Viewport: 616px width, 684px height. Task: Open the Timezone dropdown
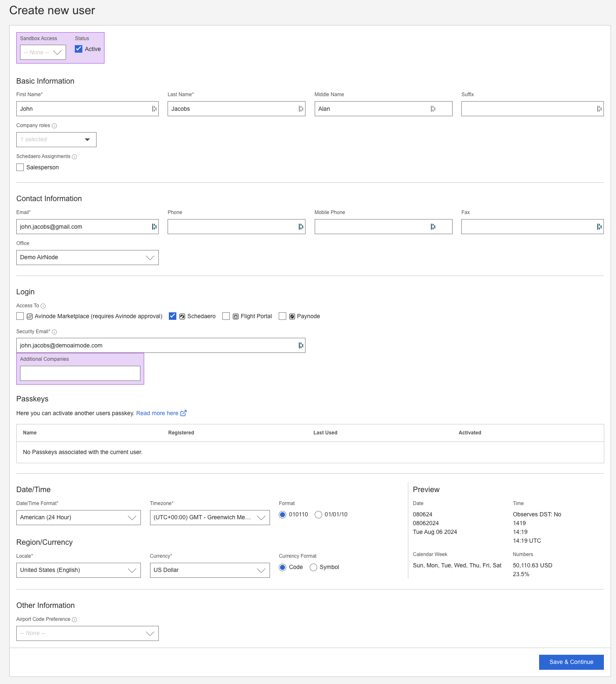click(210, 518)
